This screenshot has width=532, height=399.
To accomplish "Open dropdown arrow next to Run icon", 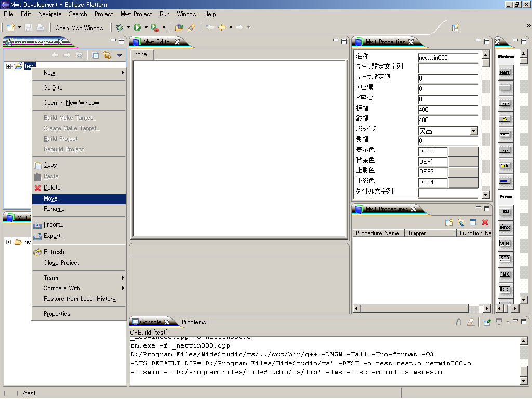I will pyautogui.click(x=146, y=28).
